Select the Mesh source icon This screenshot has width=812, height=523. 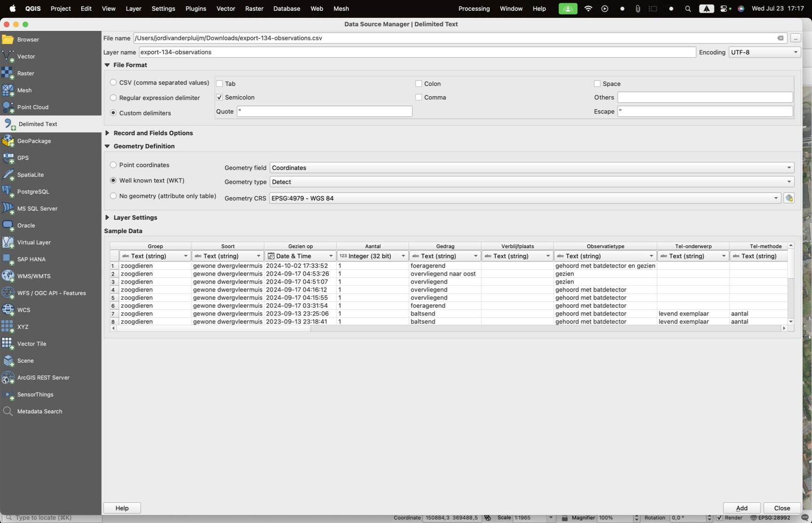[x=8, y=90]
